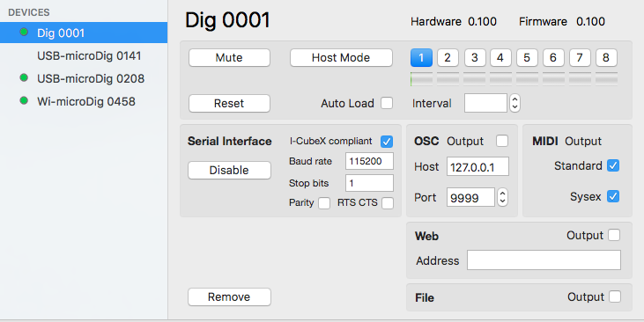Select sensor input 3

pyautogui.click(x=474, y=58)
